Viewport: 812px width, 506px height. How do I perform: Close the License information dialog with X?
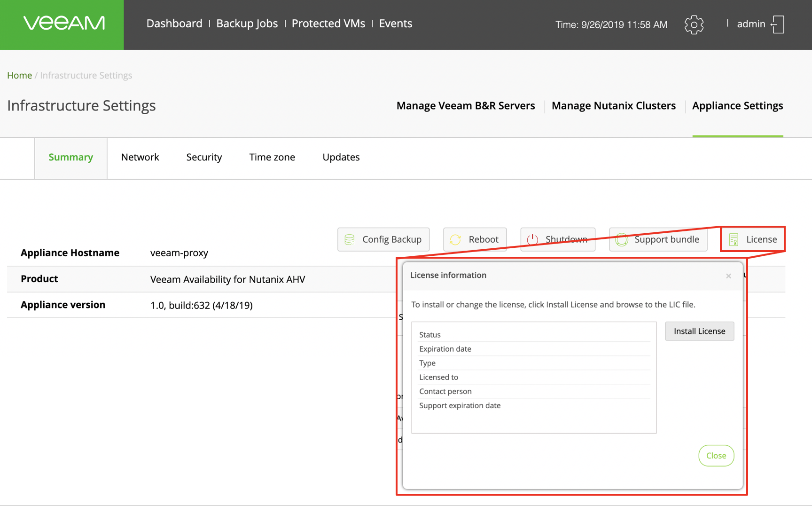click(x=728, y=276)
